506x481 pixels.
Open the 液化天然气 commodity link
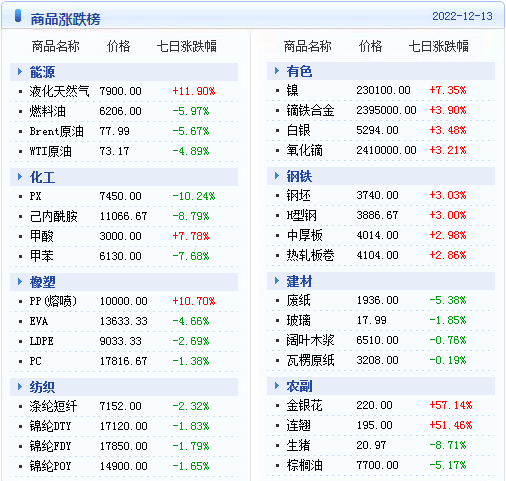coord(59,91)
